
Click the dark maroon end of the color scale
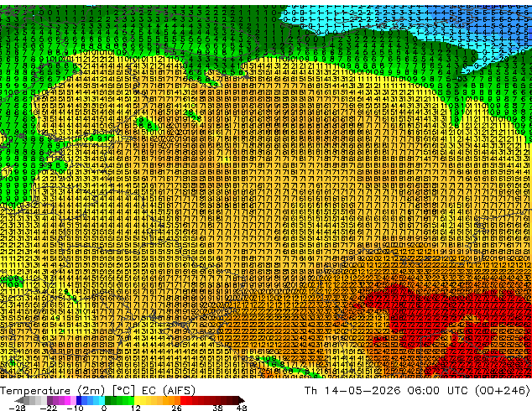coord(237,400)
